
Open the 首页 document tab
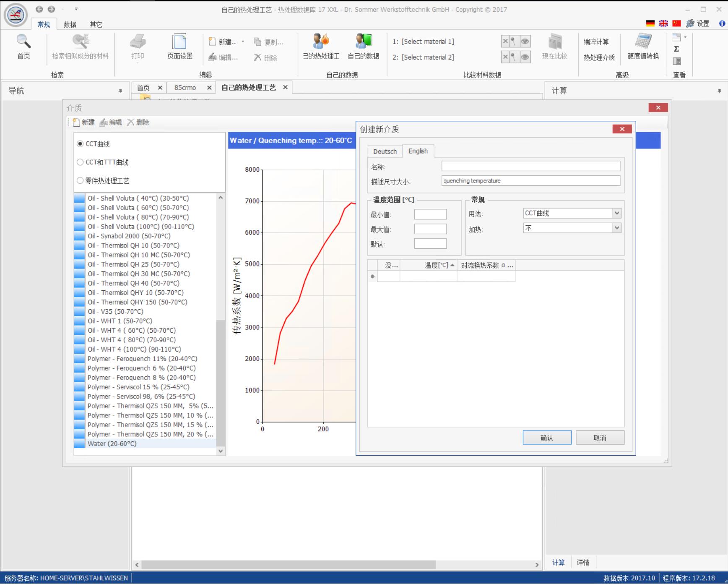(143, 88)
